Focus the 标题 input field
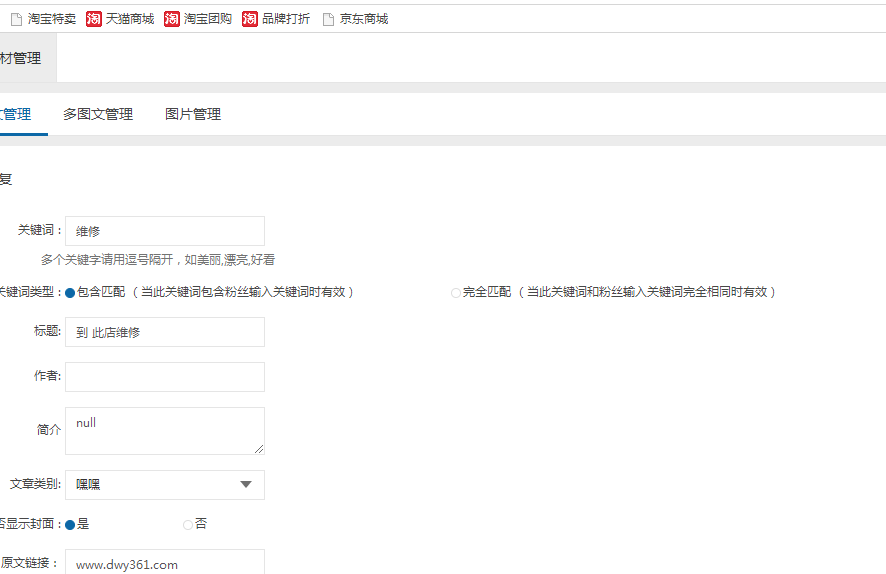 click(165, 332)
